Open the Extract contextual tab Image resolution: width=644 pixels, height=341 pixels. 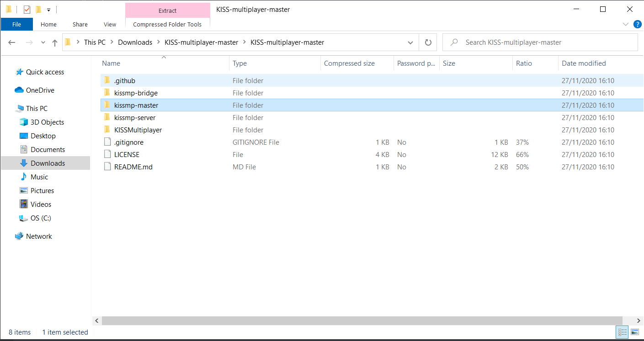pyautogui.click(x=167, y=10)
